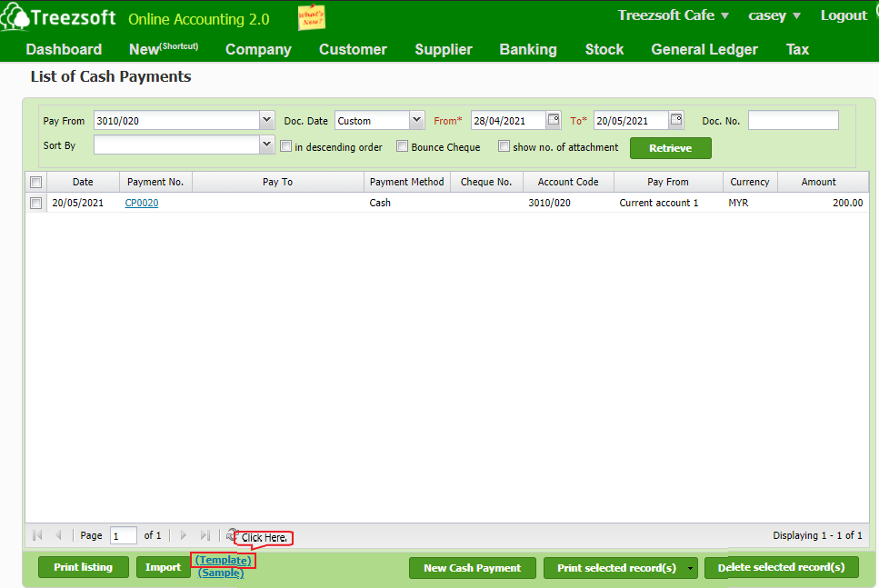Screen dimensions: 879x588
Task: Log out using the Logout link
Action: click(x=844, y=15)
